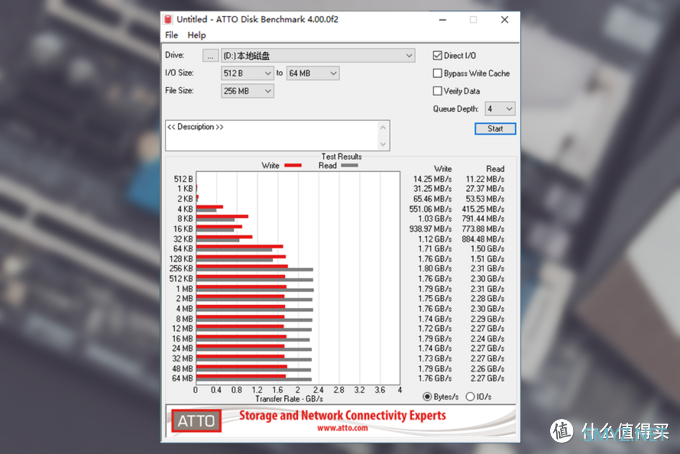Open the I/O Size maximum 64 MB dropdown
This screenshot has width=680, height=454.
point(313,73)
